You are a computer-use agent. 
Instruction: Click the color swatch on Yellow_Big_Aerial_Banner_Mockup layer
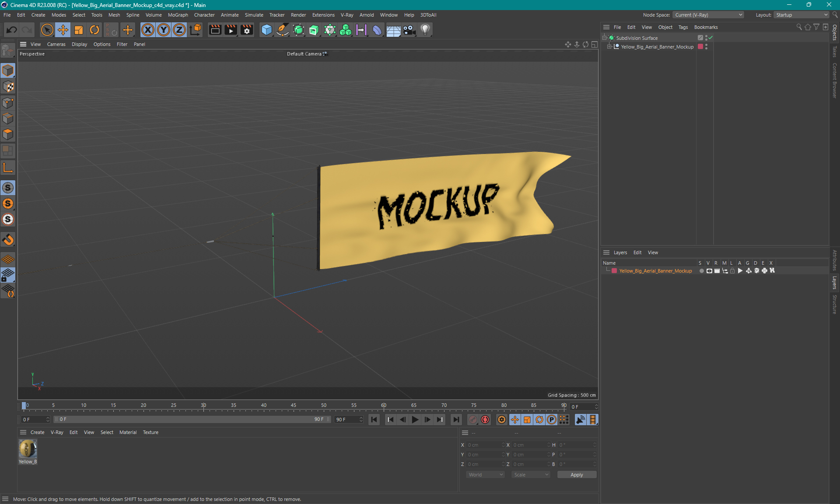point(614,271)
